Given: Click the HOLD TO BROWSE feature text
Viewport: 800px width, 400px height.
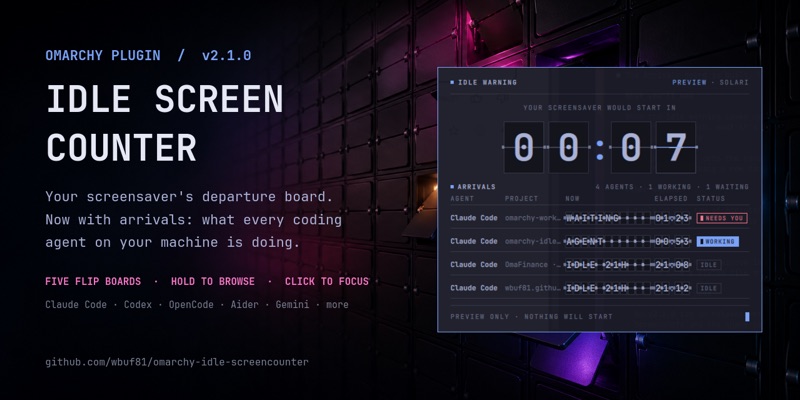Looking at the screenshot, I should [x=213, y=282].
